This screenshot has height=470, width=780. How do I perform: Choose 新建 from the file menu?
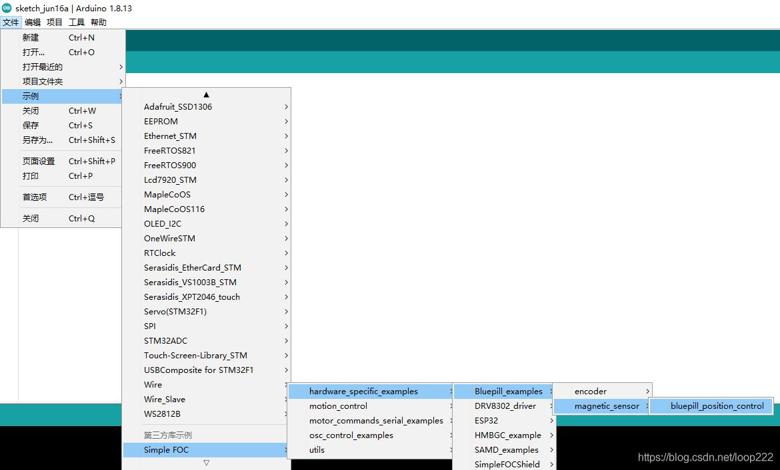pos(62,38)
